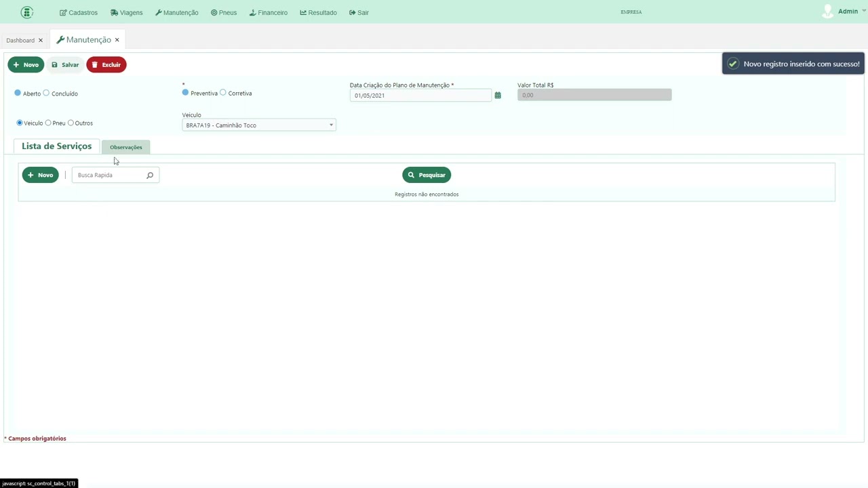The image size is (868, 488).
Task: Open the Cadastros menu
Action: coord(79,12)
